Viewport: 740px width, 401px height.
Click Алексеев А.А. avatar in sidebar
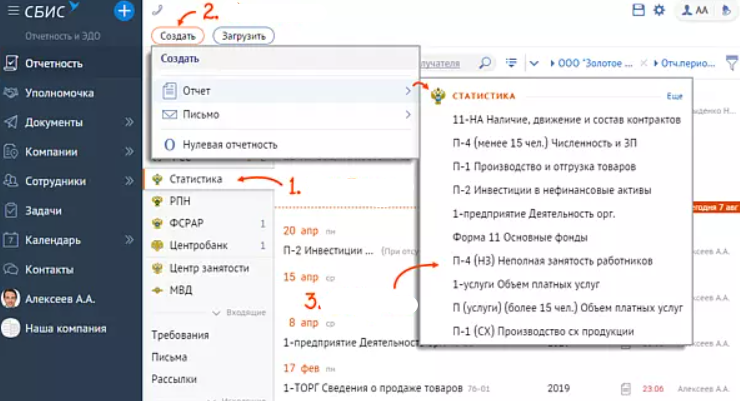[10, 299]
